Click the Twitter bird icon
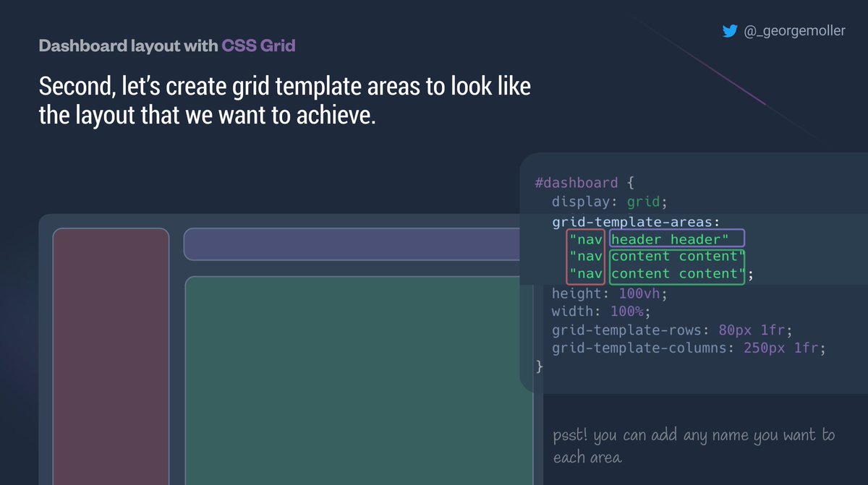Screen dimensions: 868x485 [729, 31]
